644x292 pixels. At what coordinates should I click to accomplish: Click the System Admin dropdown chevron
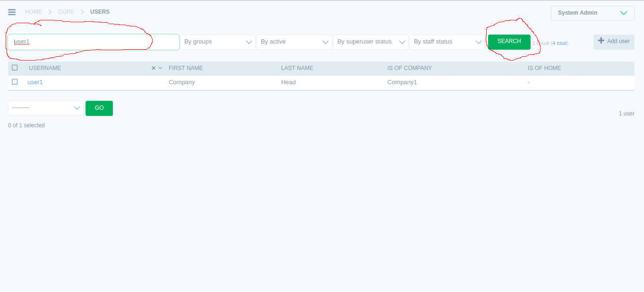tap(624, 13)
